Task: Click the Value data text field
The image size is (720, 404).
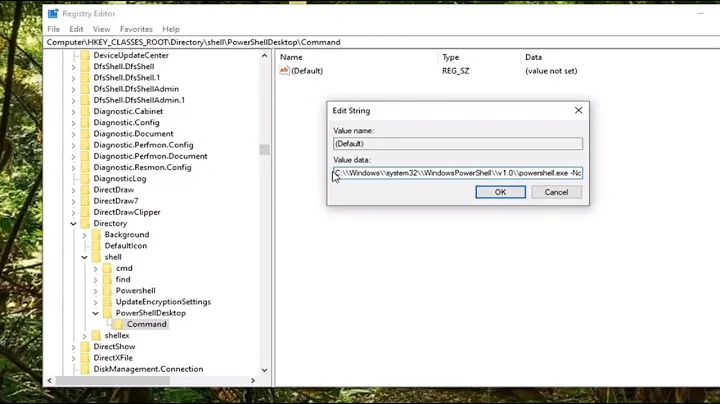Action: [458, 173]
